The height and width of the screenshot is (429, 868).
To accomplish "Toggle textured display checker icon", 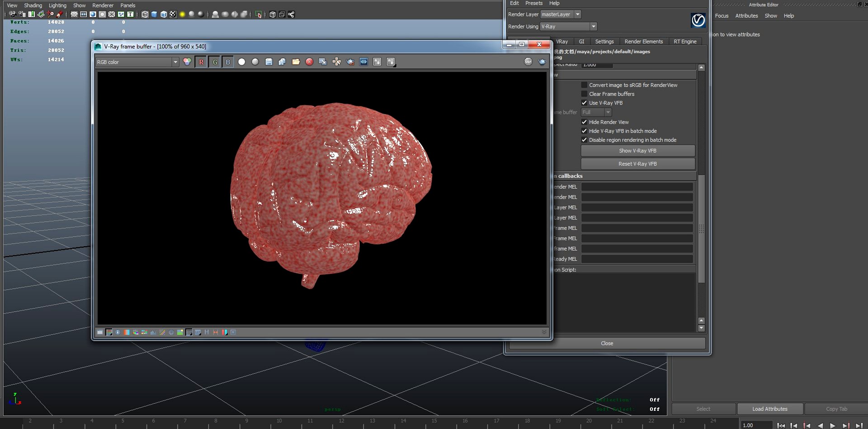I will pyautogui.click(x=173, y=14).
